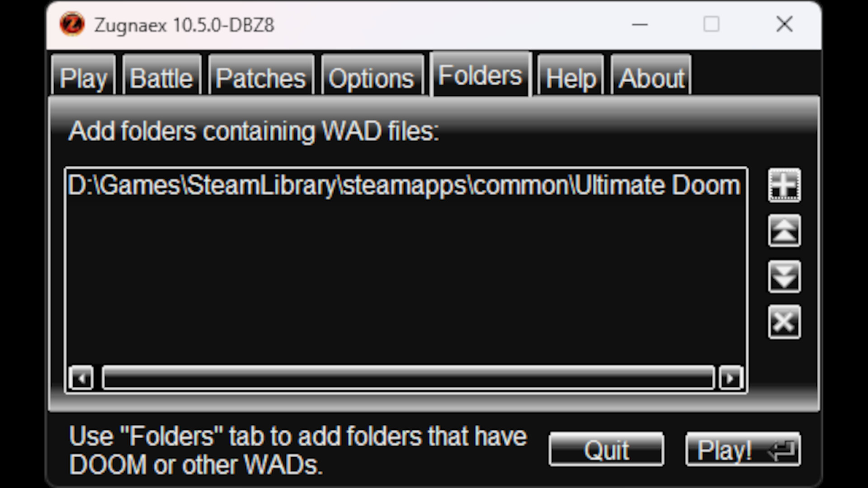
Task: Click the scrollbar right arrow
Action: [x=731, y=378]
